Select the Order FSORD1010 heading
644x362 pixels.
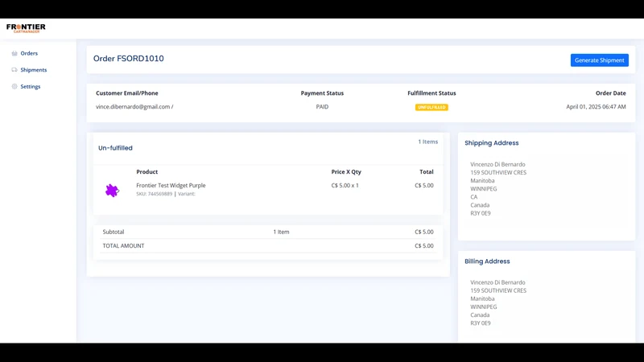click(128, 58)
